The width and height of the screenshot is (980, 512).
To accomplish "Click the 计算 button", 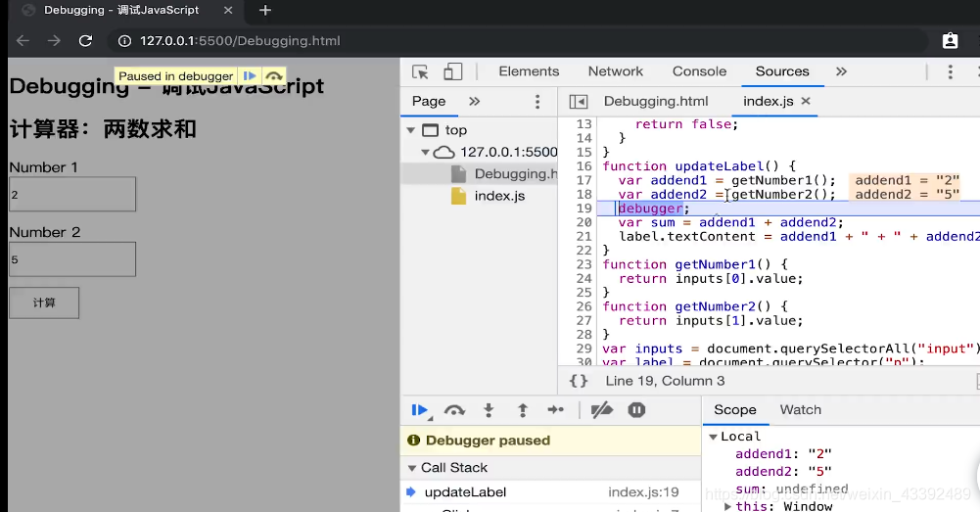I will pyautogui.click(x=44, y=303).
